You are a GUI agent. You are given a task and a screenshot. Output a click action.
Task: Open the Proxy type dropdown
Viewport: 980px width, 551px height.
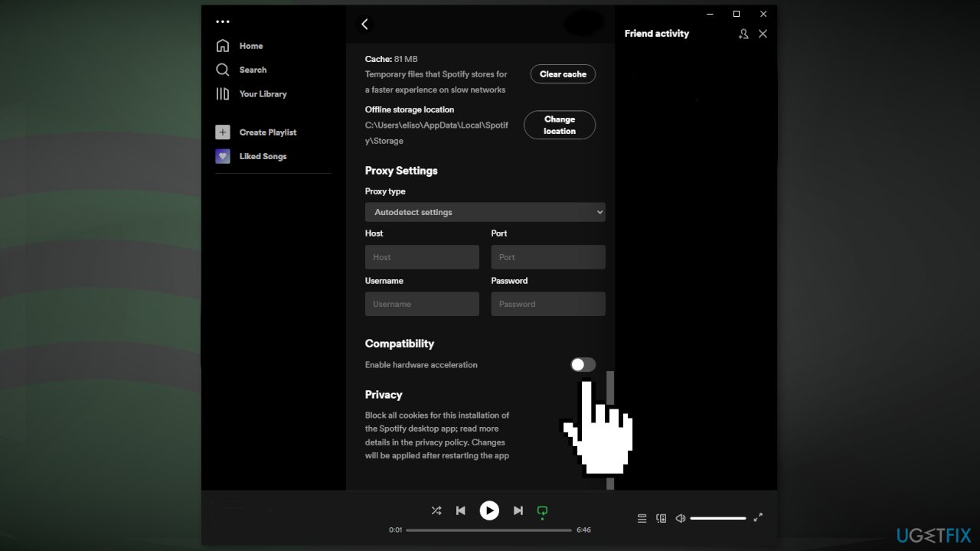tap(485, 212)
